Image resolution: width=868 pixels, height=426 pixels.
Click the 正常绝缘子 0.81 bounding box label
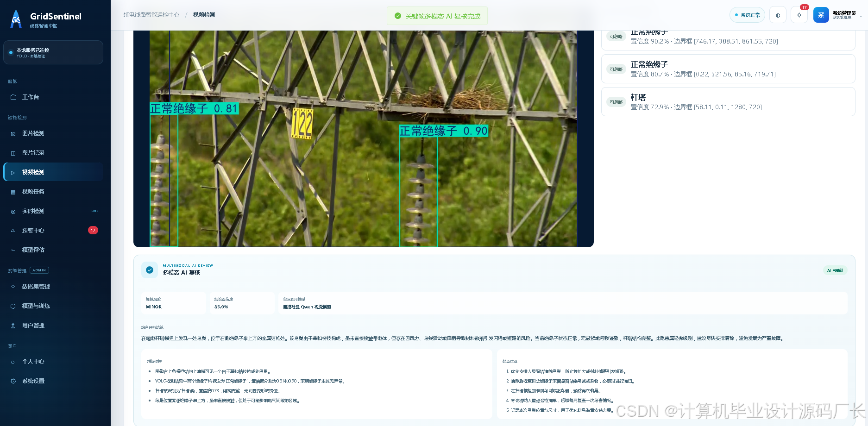point(195,108)
